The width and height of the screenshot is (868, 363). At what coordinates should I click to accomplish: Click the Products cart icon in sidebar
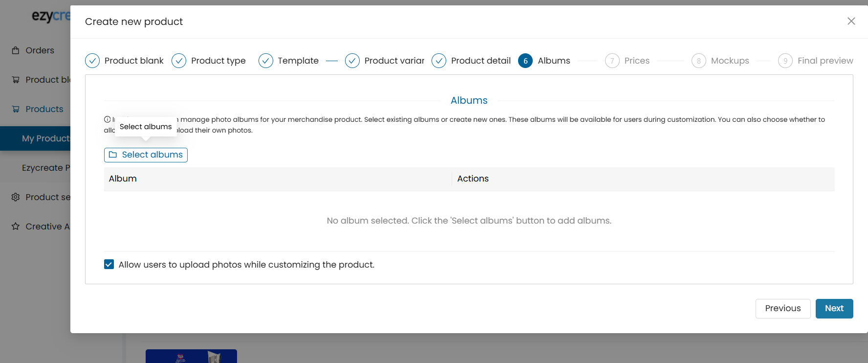pos(16,109)
